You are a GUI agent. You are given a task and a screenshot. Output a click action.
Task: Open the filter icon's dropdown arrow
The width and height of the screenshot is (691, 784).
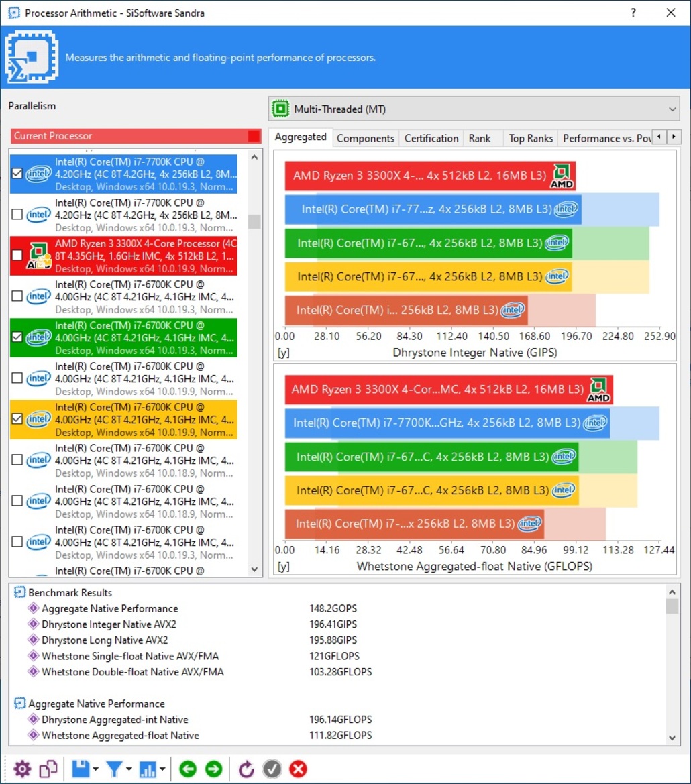click(129, 769)
